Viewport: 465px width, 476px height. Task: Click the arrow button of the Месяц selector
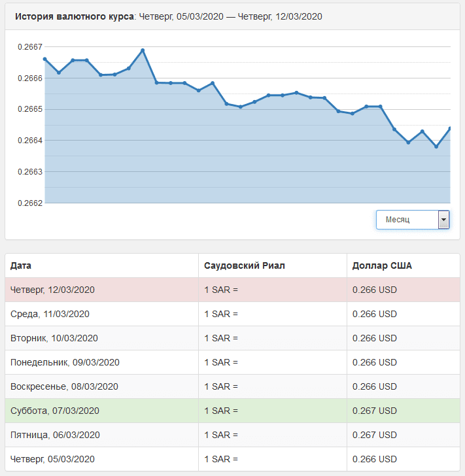point(443,220)
